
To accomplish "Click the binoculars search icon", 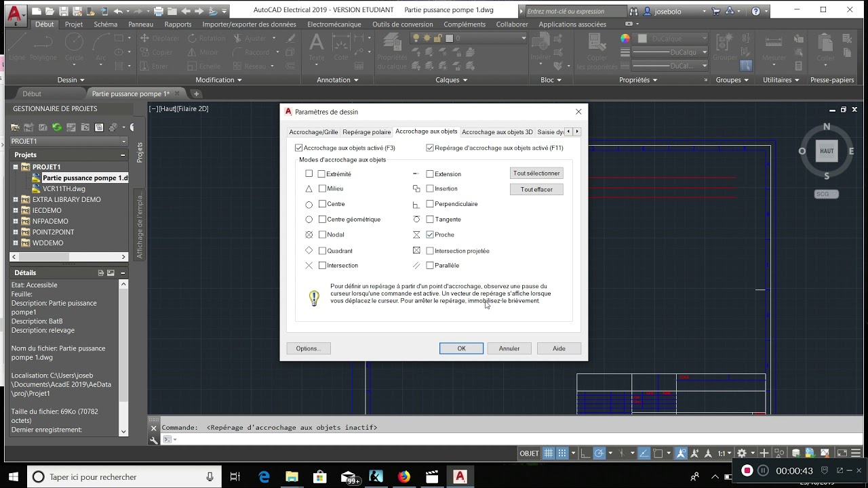I will [x=633, y=11].
